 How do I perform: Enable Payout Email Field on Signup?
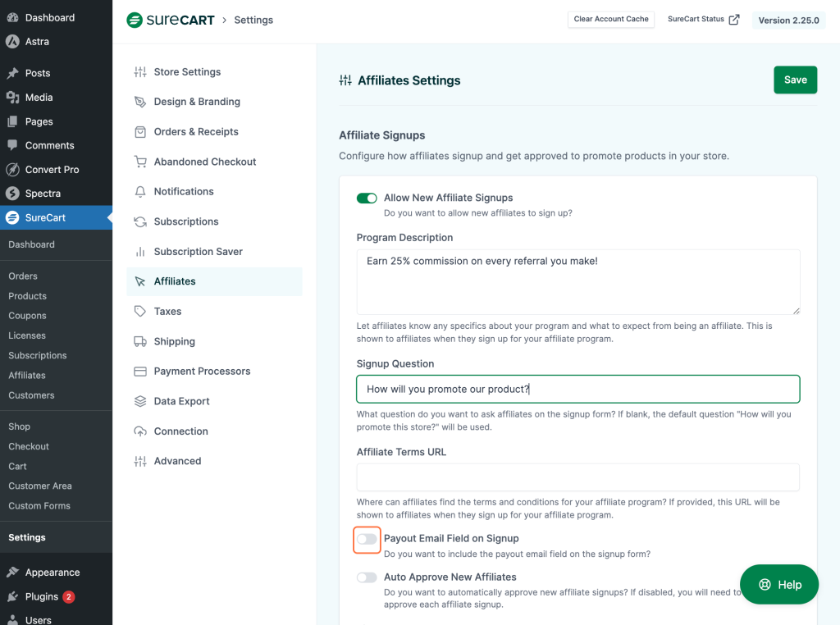coord(367,539)
